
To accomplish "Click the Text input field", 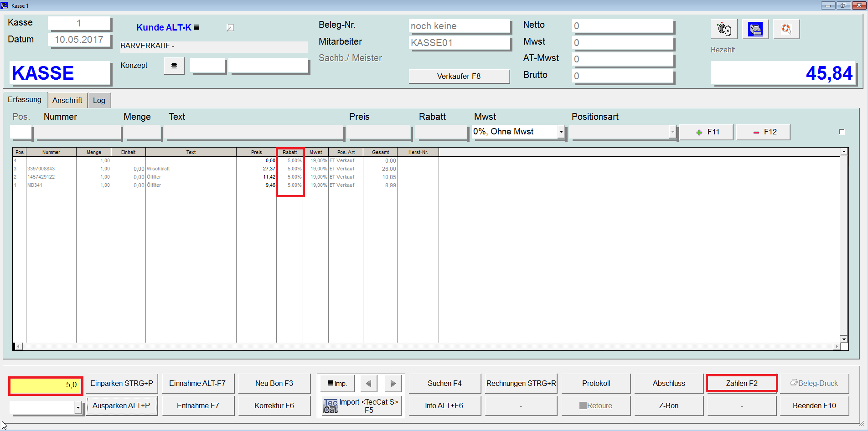I will (254, 133).
